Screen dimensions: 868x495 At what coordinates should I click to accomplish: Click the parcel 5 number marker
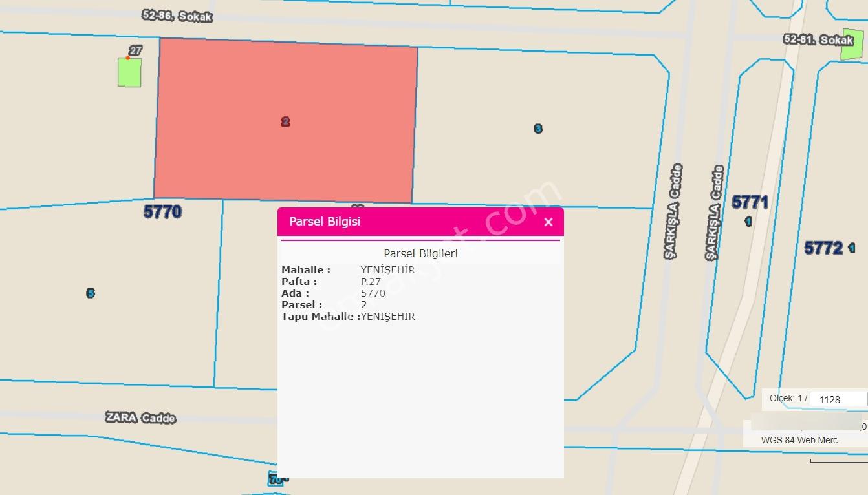(x=91, y=293)
